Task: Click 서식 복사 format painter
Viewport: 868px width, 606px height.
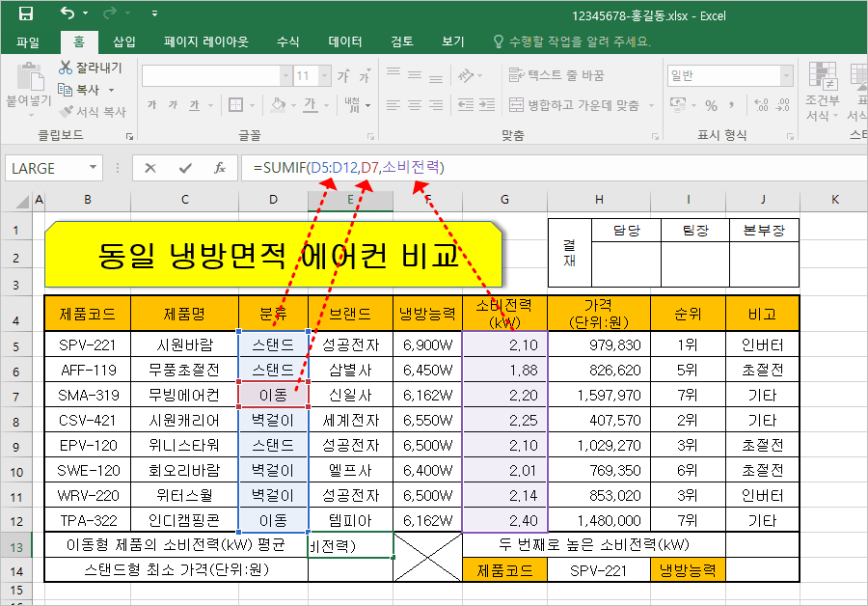Action: (93, 112)
